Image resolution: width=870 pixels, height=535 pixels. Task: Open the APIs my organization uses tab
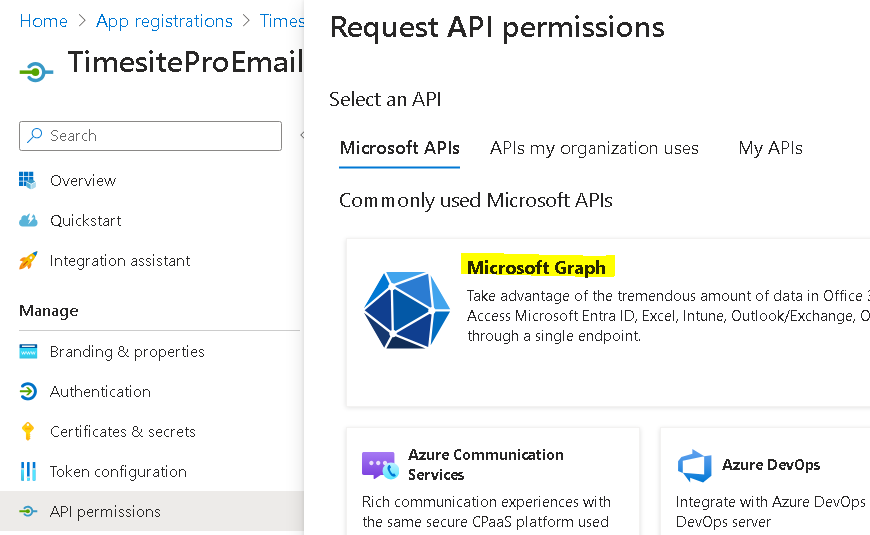(594, 148)
